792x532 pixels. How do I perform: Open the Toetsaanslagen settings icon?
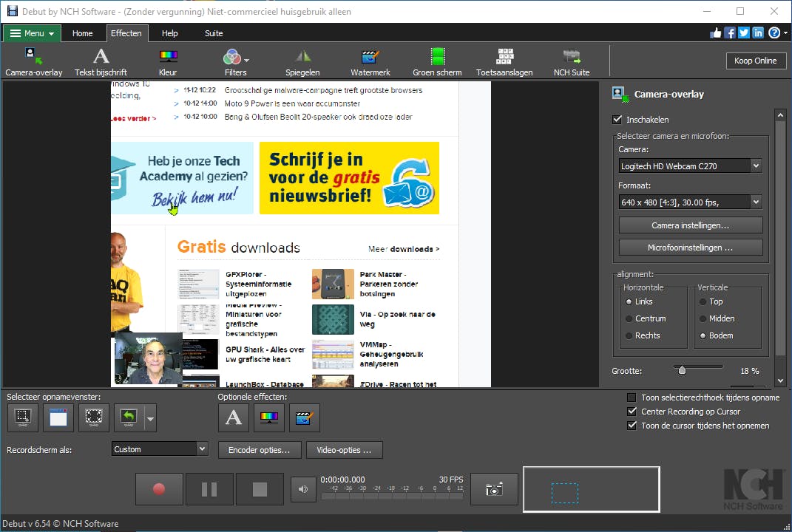(x=504, y=61)
